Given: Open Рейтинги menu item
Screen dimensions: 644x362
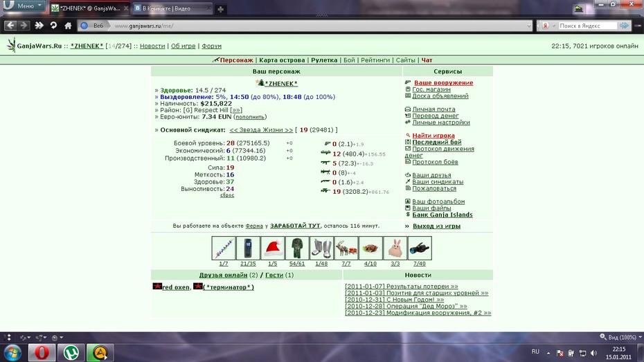Looking at the screenshot, I should tap(375, 60).
